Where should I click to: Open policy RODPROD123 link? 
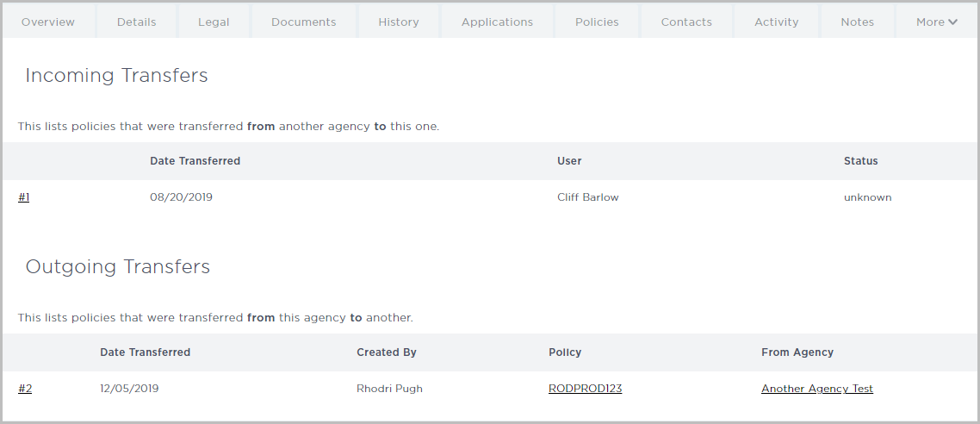click(x=585, y=389)
